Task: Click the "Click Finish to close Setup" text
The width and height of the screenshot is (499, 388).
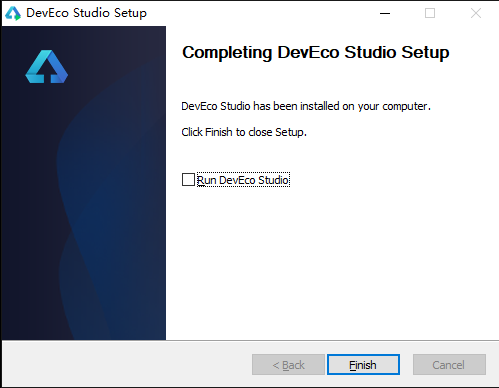Action: click(244, 132)
